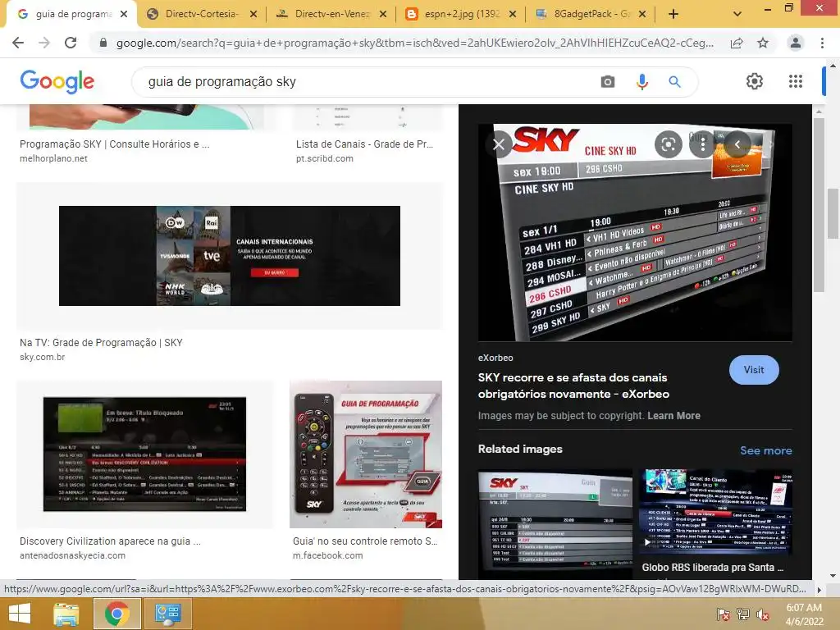Click the muted volume tray icon

point(763,614)
